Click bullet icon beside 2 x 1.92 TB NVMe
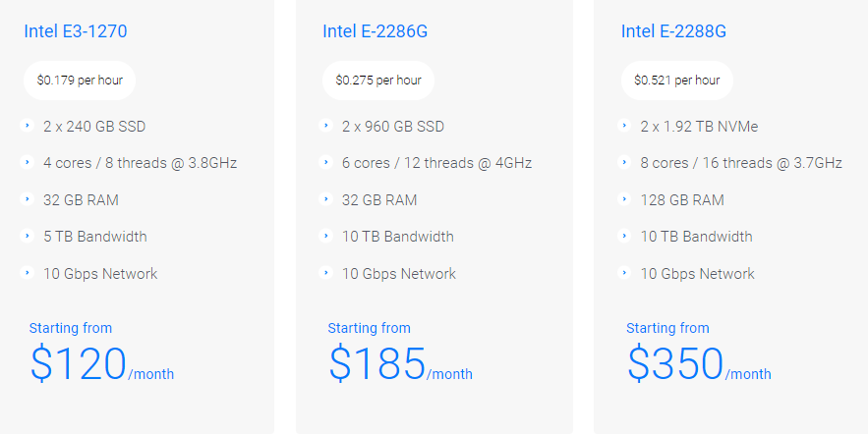The height and width of the screenshot is (435, 868). 624,126
